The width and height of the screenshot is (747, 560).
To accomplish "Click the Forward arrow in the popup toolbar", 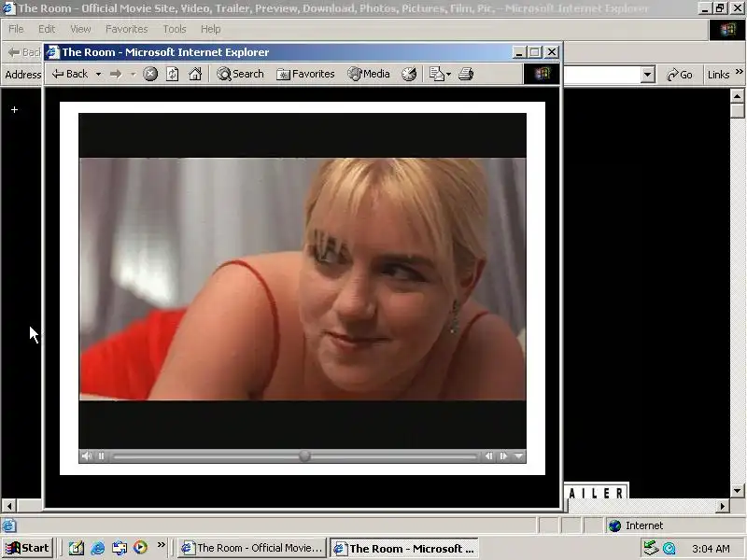I will point(116,74).
